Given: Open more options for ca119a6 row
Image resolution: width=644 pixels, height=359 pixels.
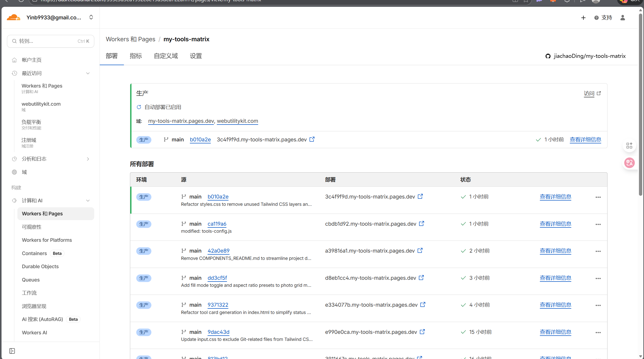Looking at the screenshot, I should pyautogui.click(x=598, y=224).
